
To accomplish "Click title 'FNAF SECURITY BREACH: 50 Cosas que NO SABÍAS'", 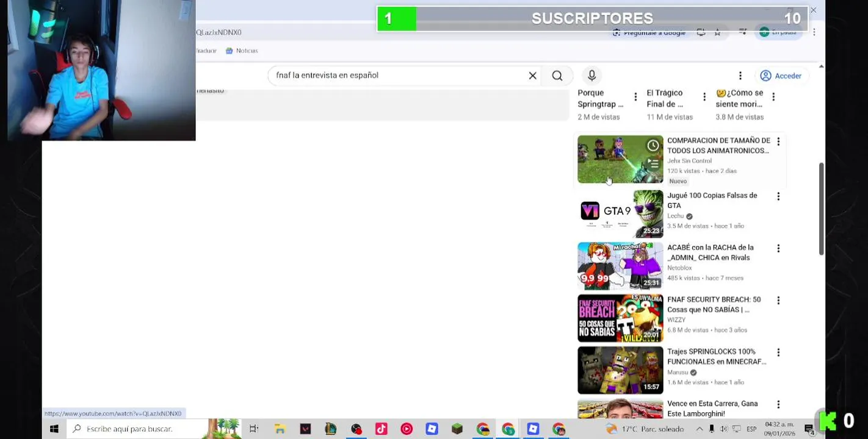I will [x=714, y=305].
